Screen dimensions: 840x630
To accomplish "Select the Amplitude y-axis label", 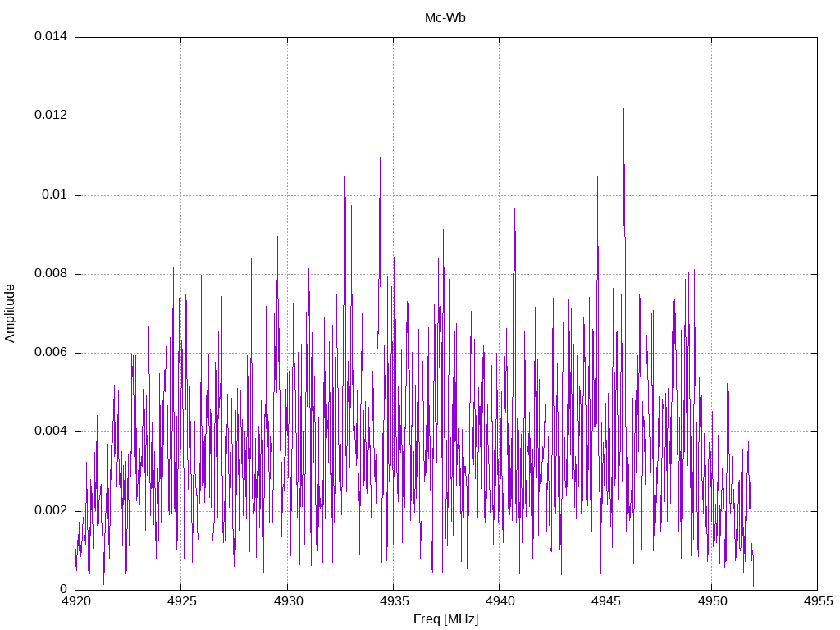I will click(x=10, y=313).
